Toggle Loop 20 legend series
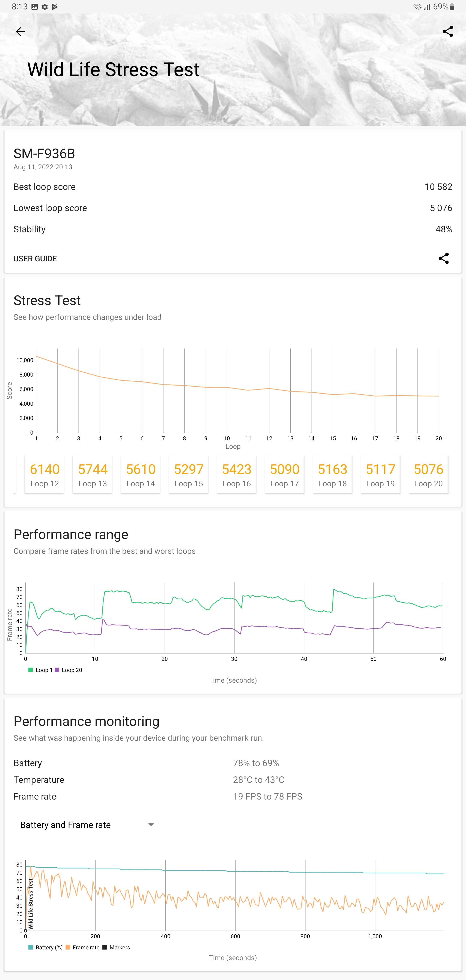466x980 pixels. tap(69, 670)
